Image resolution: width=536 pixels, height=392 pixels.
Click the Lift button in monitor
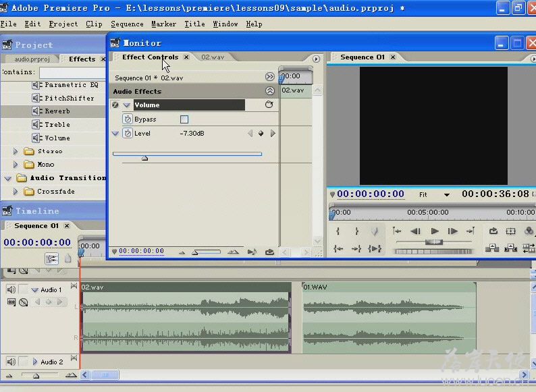click(492, 248)
